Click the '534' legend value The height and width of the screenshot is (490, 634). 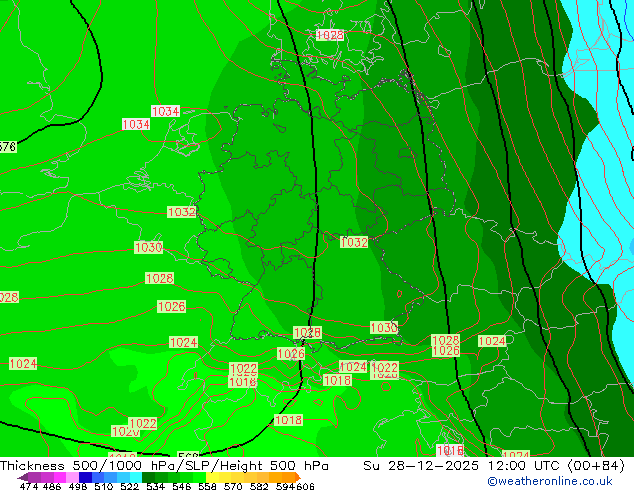[155, 486]
